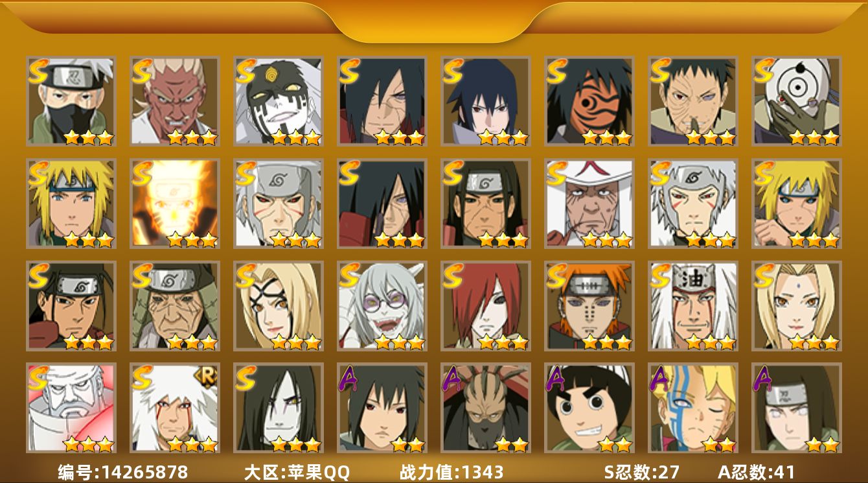Choose Kabuto with glasses and white hood

tap(382, 306)
